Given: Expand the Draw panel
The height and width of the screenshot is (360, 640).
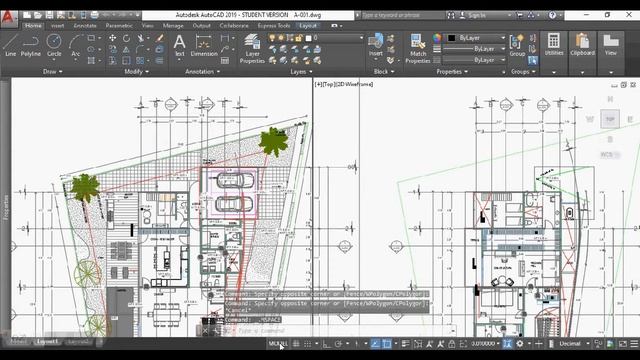Looking at the screenshot, I should (x=53, y=71).
